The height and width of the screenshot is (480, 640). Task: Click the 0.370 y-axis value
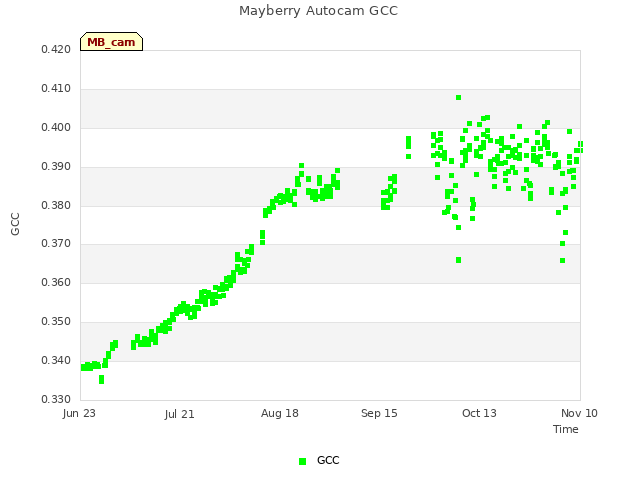click(56, 244)
